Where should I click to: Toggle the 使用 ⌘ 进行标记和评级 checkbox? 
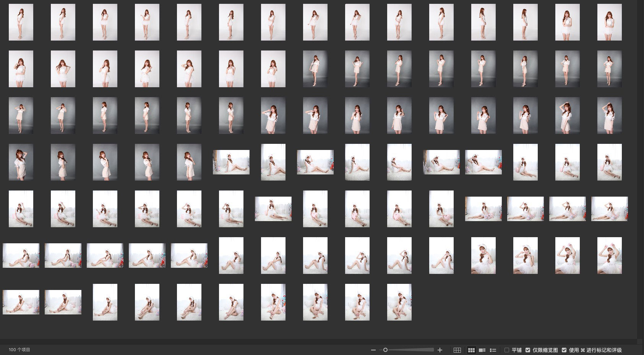click(564, 350)
